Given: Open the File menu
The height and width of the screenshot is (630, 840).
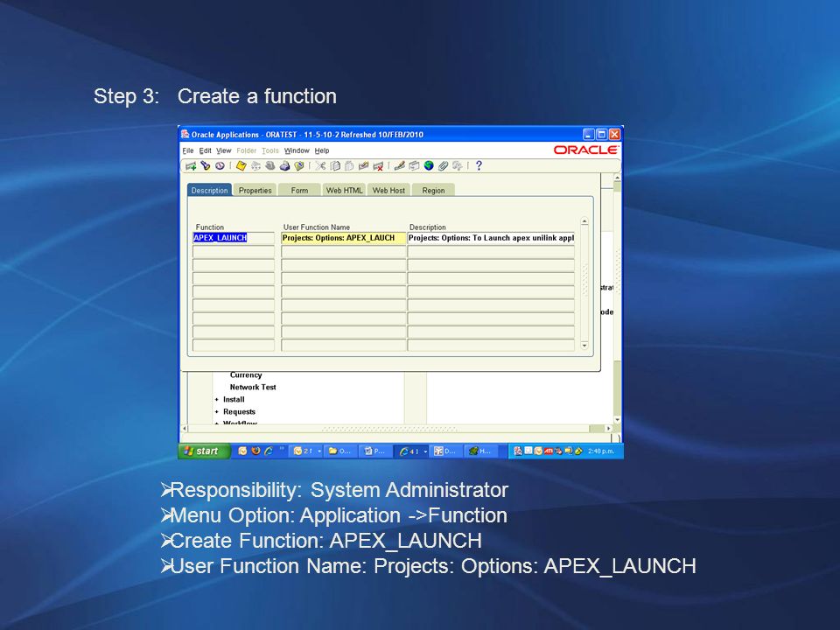Looking at the screenshot, I should coord(188,150).
